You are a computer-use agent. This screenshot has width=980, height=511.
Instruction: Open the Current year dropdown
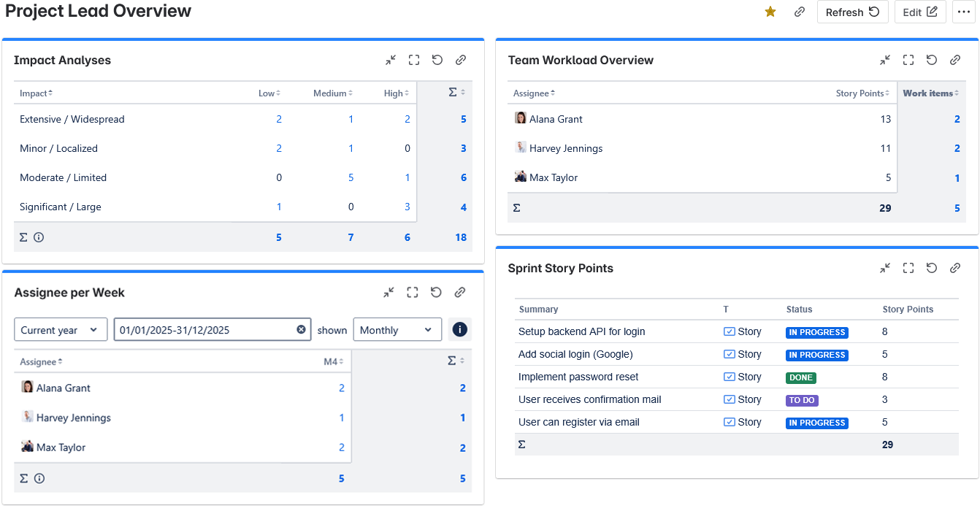coord(61,330)
